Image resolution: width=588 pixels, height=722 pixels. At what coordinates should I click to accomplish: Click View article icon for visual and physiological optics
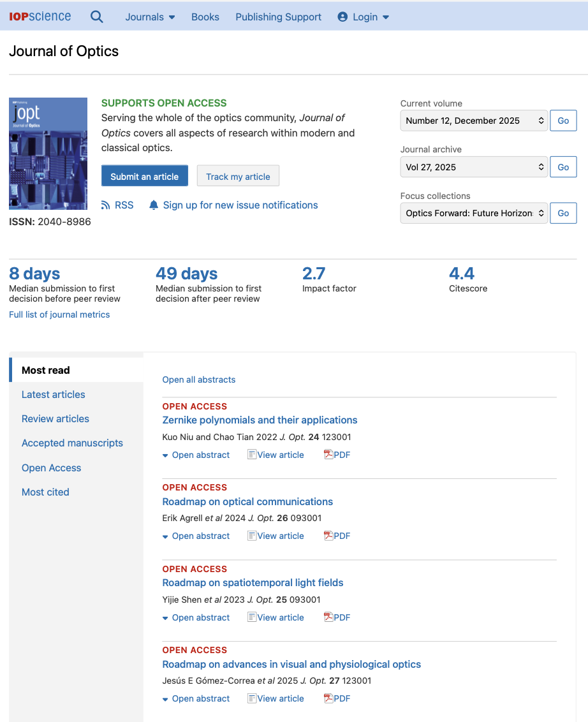coord(252,698)
